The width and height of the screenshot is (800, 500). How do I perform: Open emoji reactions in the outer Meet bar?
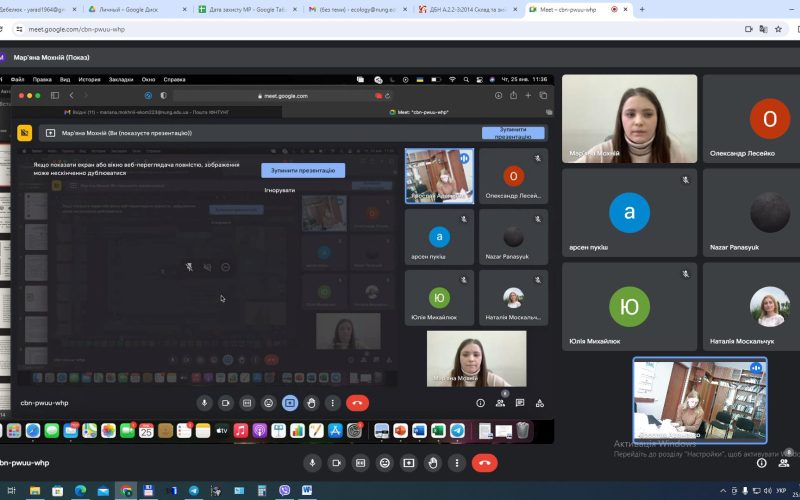(x=385, y=463)
